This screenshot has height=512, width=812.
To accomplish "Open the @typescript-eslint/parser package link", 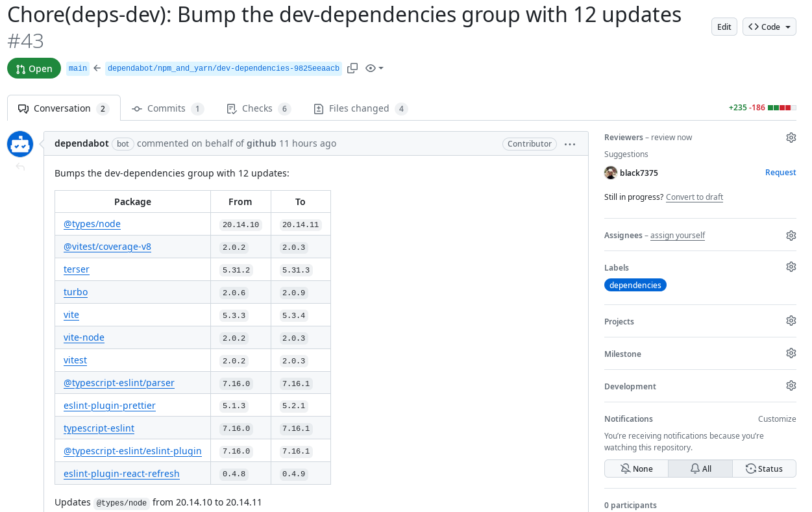I will [x=119, y=383].
